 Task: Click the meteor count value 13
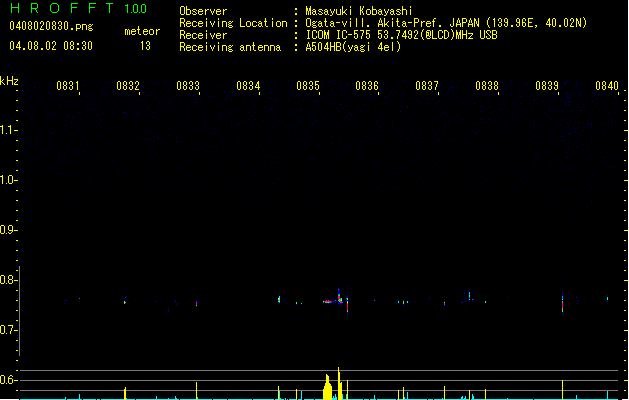[145, 46]
